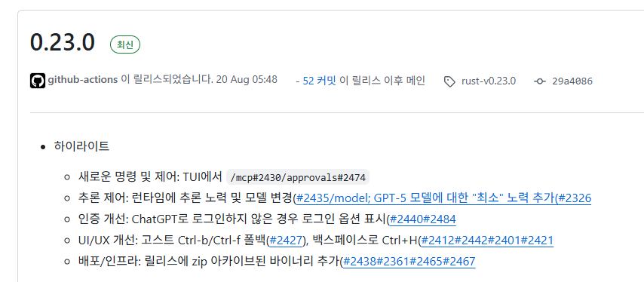Click the 이 릴리스 이후 메인 text

click(382, 81)
